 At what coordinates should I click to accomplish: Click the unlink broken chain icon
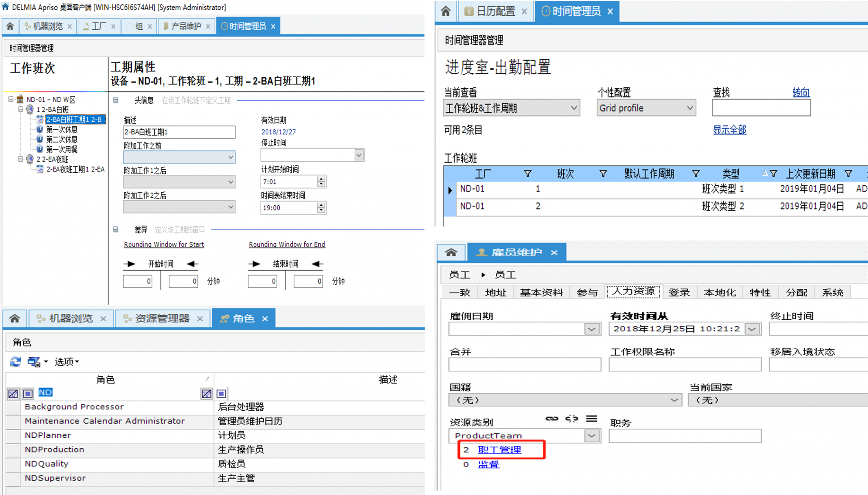point(571,419)
